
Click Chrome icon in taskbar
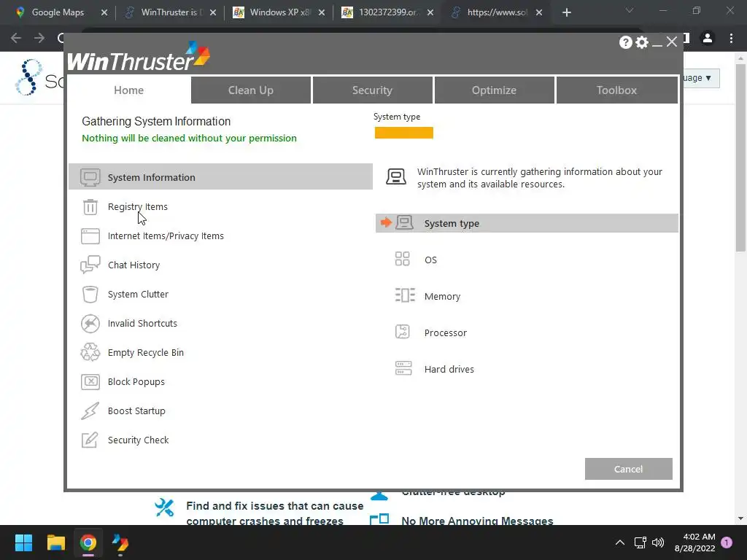pyautogui.click(x=88, y=542)
